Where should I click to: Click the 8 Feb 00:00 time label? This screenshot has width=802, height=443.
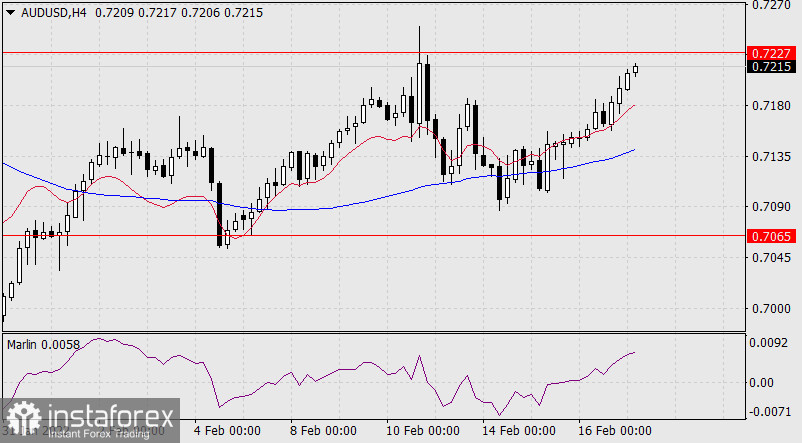[x=322, y=431]
